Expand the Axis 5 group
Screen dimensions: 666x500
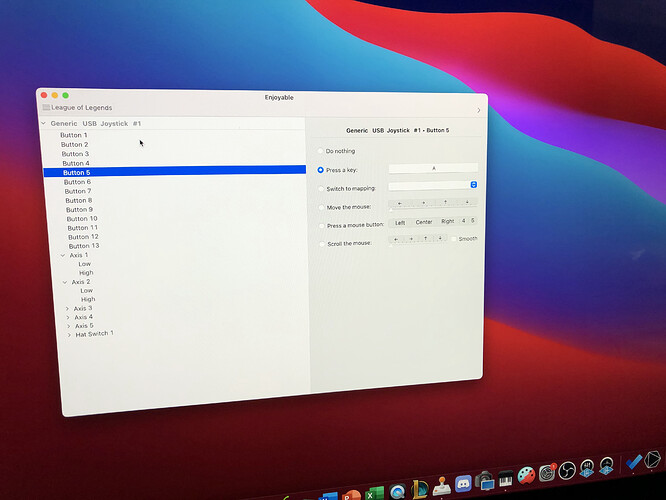[69, 326]
